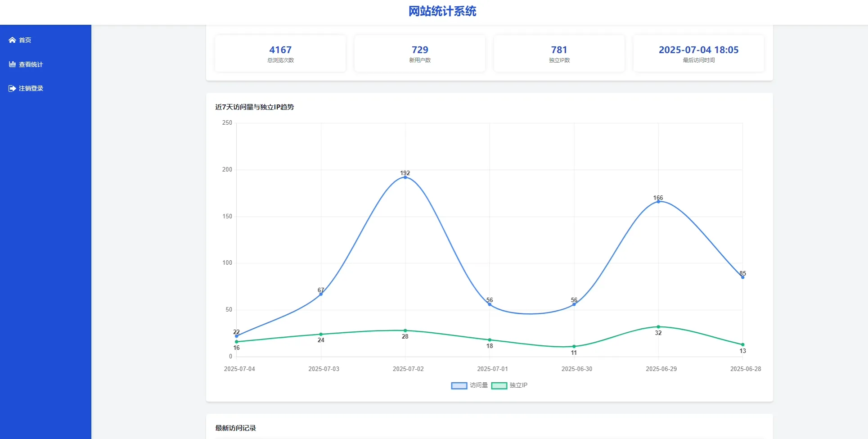Select the home icon in the sidebar

12,40
